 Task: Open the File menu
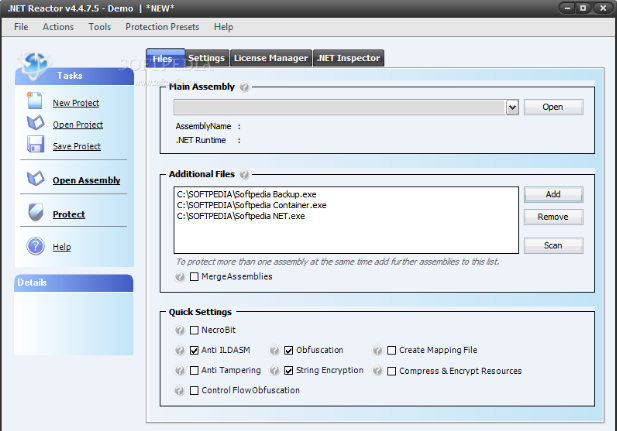tap(21, 27)
